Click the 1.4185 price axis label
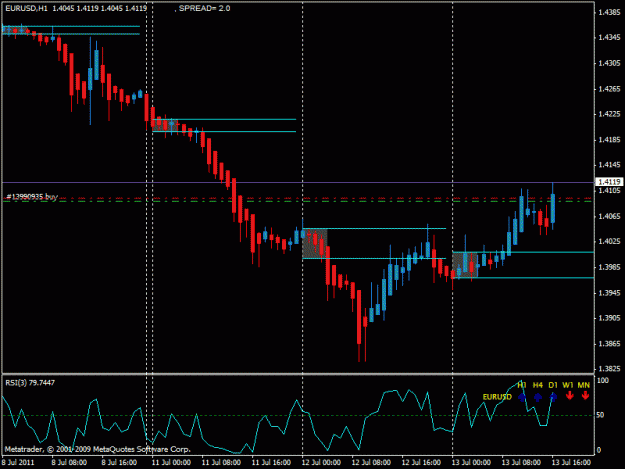 tap(609, 139)
